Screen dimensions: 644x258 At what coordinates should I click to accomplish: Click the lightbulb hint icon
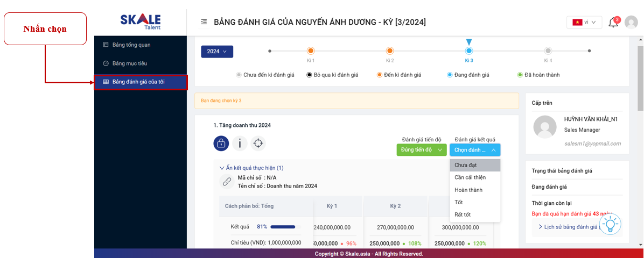(x=610, y=224)
